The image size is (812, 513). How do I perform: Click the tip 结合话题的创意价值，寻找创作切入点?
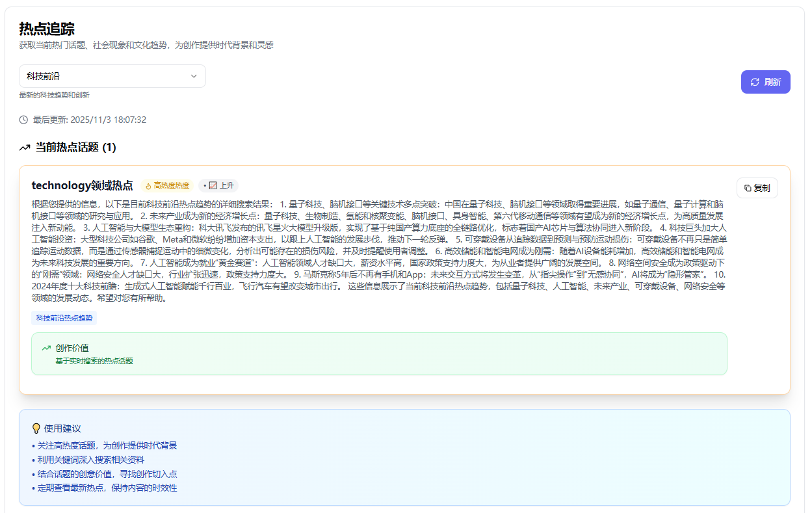(x=104, y=474)
